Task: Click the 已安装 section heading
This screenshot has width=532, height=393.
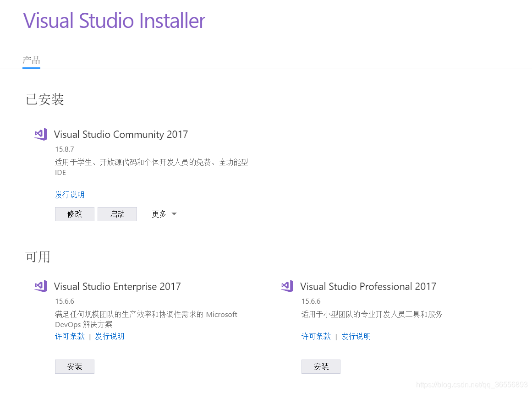Action: (x=45, y=99)
